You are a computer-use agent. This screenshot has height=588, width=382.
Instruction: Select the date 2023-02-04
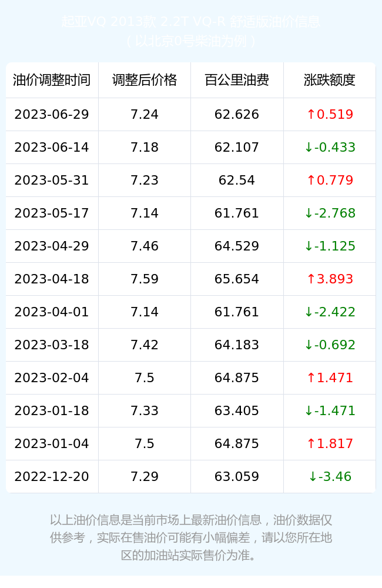coord(52,377)
